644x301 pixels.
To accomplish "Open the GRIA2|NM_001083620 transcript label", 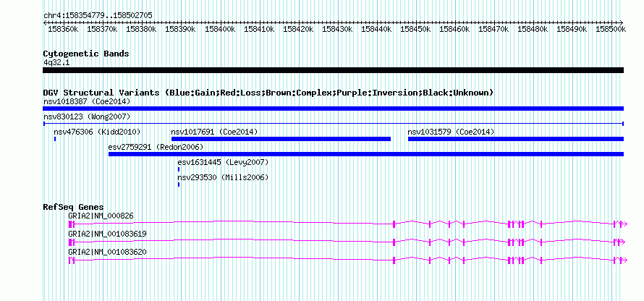I will [x=107, y=252].
